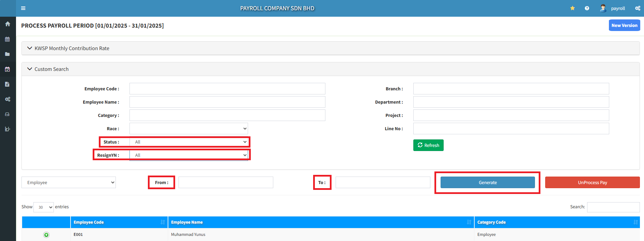The image size is (644, 241).
Task: Open the Status dropdown
Action: click(x=189, y=142)
